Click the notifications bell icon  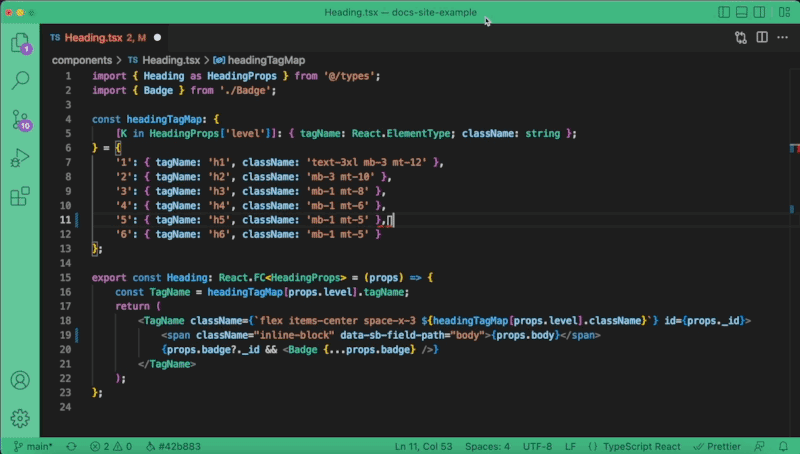[783, 446]
